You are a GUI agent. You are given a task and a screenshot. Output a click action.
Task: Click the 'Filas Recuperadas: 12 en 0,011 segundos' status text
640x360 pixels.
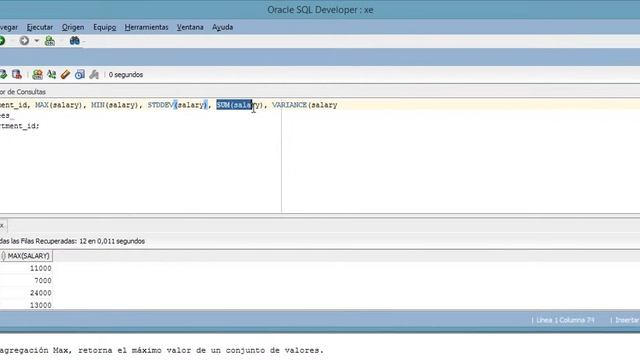78,241
